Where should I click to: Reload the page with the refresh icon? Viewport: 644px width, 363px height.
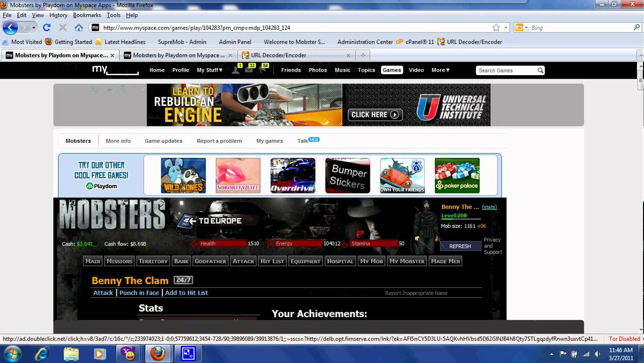point(47,28)
